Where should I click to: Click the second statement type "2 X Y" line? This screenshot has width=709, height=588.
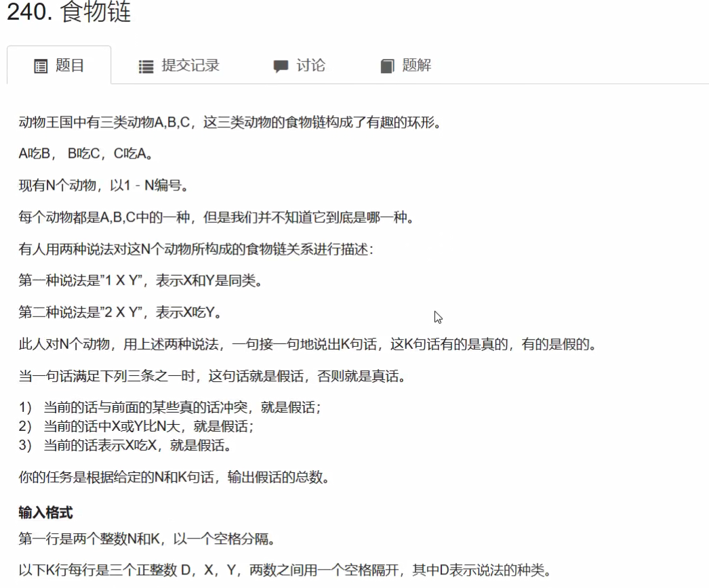pyautogui.click(x=121, y=313)
